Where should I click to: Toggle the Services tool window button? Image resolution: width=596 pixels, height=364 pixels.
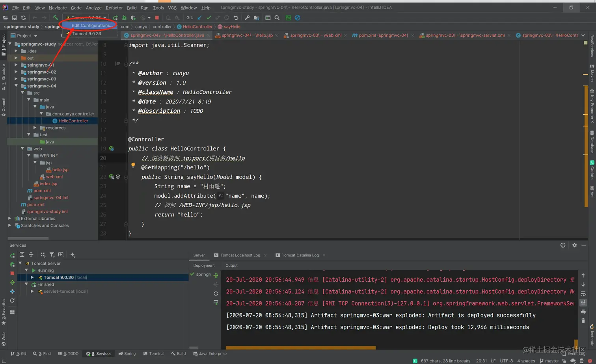click(x=99, y=354)
